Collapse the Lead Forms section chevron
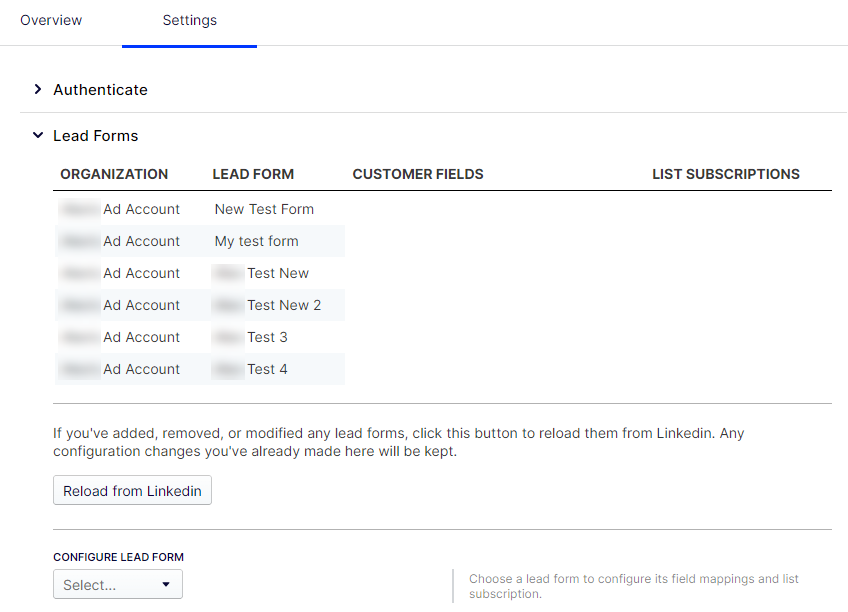Image resolution: width=848 pixels, height=612 pixels. point(38,135)
